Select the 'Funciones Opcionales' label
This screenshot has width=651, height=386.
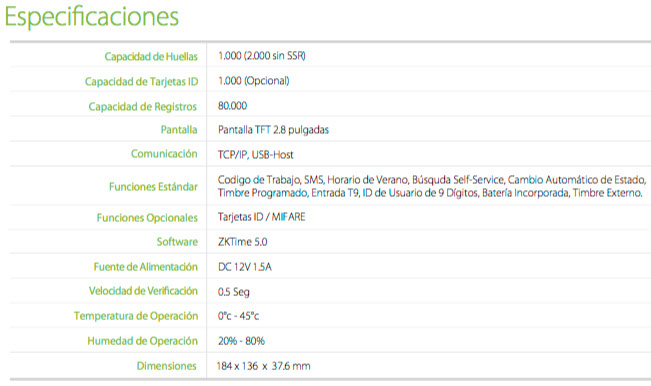[147, 218]
